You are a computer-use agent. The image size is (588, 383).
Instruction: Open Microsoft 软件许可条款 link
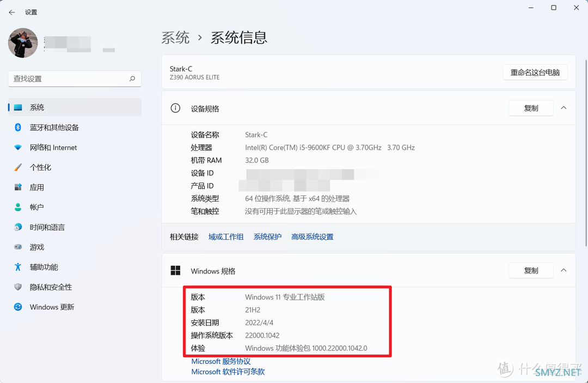(228, 372)
